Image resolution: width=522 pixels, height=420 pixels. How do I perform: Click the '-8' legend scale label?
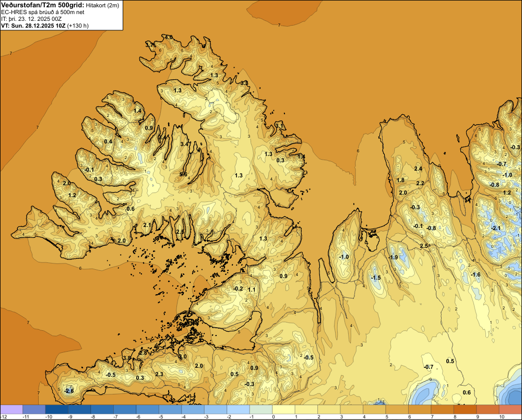(92, 417)
